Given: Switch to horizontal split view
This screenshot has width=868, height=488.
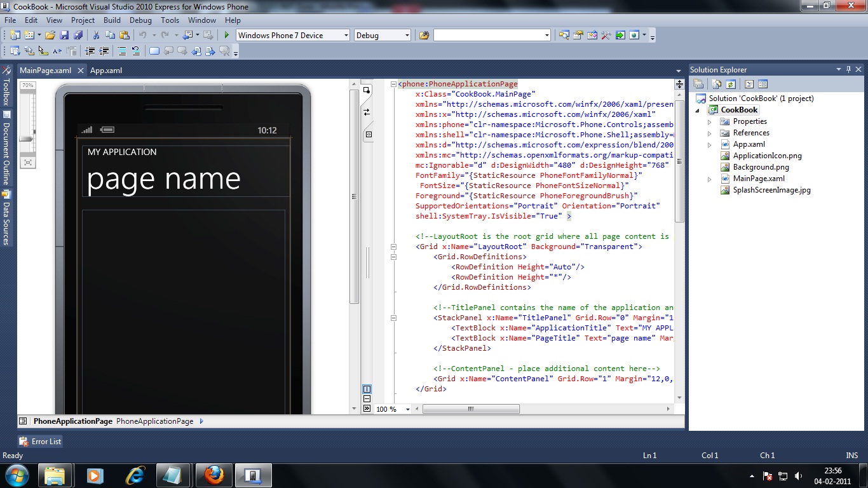Looking at the screenshot, I should 367,399.
